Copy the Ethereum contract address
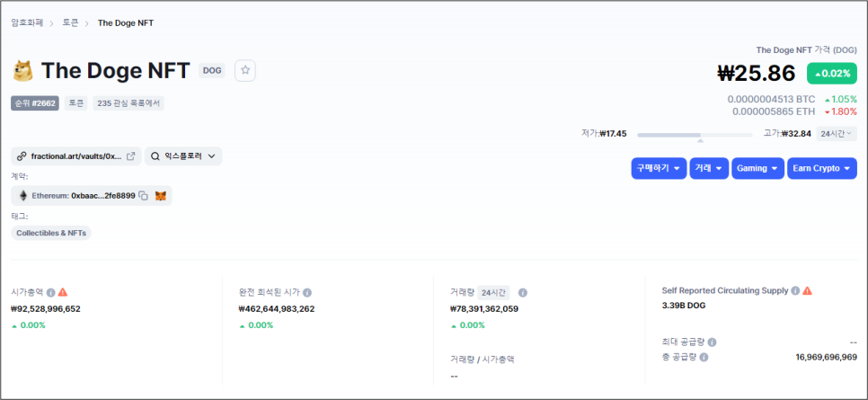 [144, 196]
